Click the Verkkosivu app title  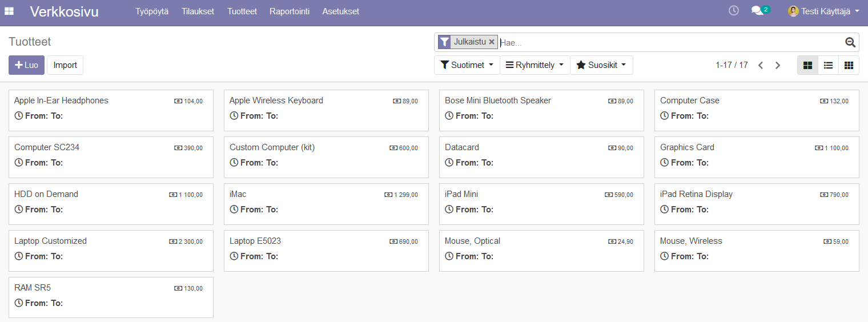point(65,11)
